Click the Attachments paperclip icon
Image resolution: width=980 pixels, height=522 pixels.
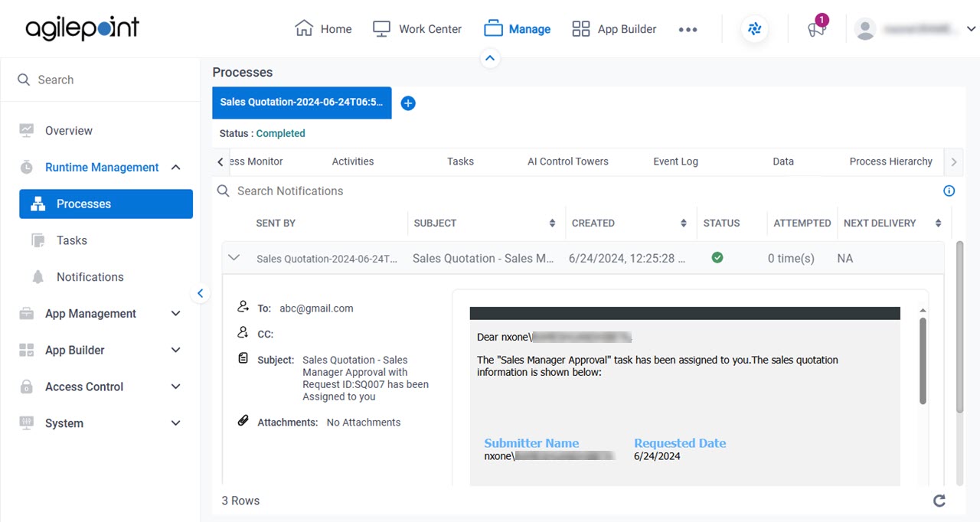point(243,421)
